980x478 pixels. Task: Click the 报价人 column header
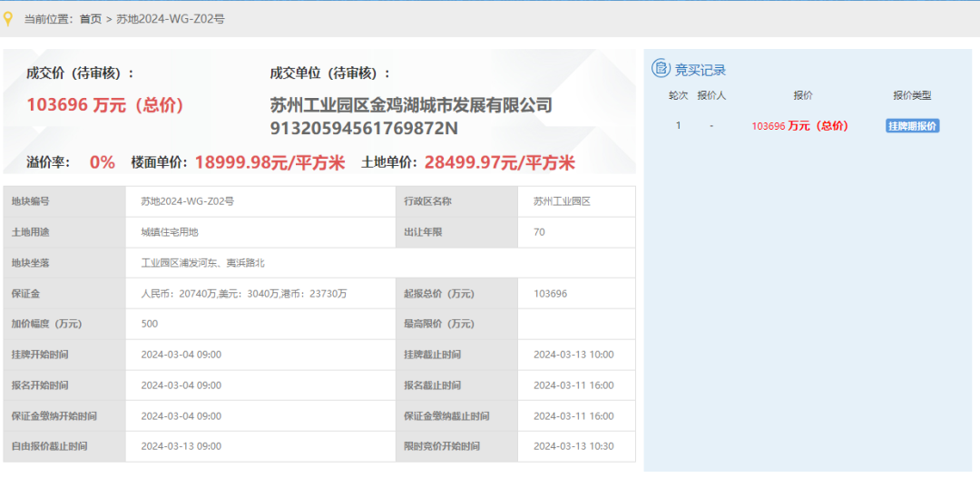click(711, 95)
